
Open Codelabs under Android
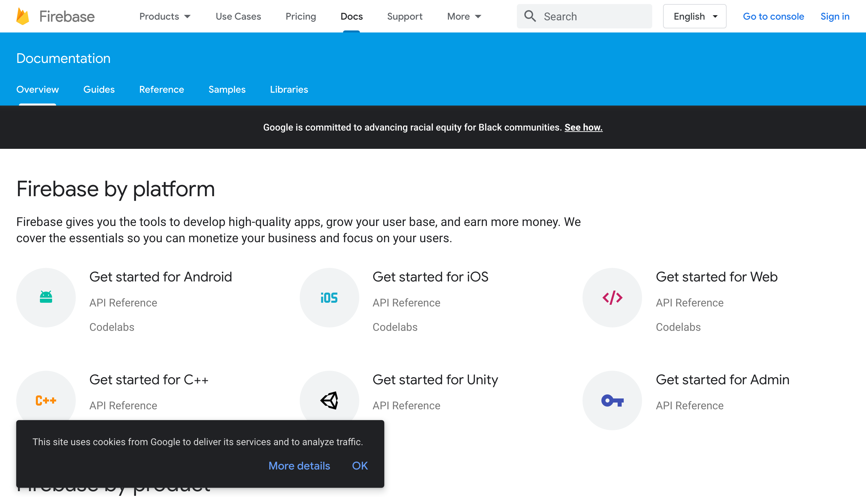(112, 327)
